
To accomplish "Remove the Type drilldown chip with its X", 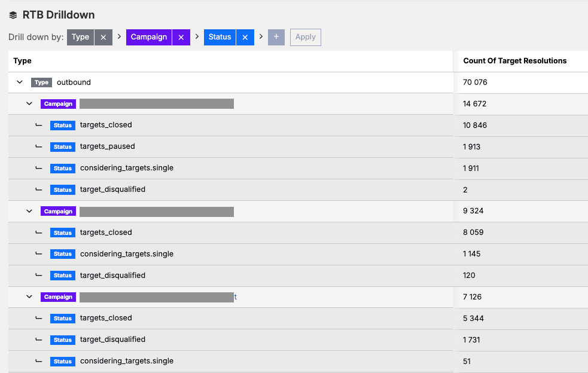I will pyautogui.click(x=102, y=36).
